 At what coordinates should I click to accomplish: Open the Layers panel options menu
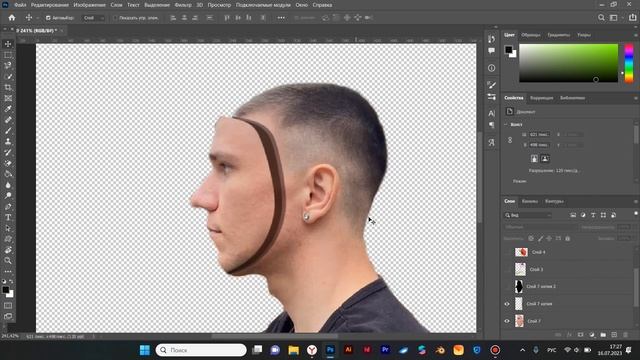(636, 201)
